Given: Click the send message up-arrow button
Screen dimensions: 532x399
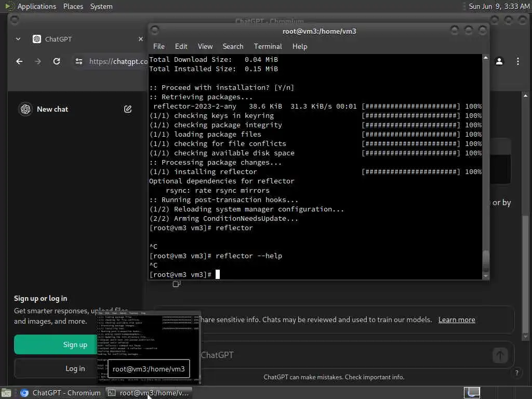Looking at the screenshot, I should click(x=500, y=355).
